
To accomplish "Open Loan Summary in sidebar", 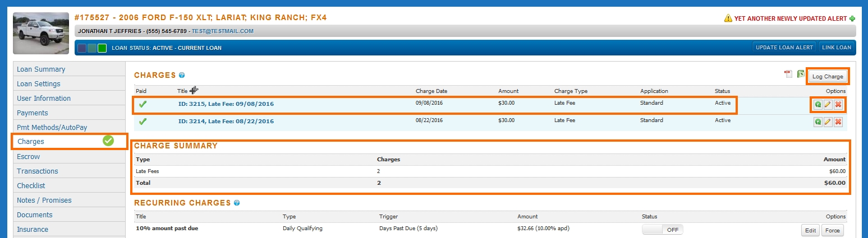I will click(x=69, y=69).
